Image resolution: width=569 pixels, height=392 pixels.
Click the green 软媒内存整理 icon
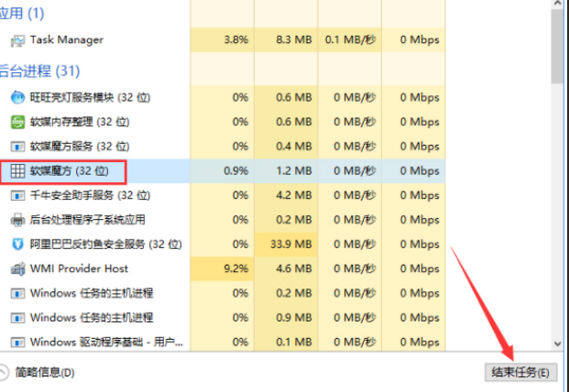pyautogui.click(x=17, y=122)
